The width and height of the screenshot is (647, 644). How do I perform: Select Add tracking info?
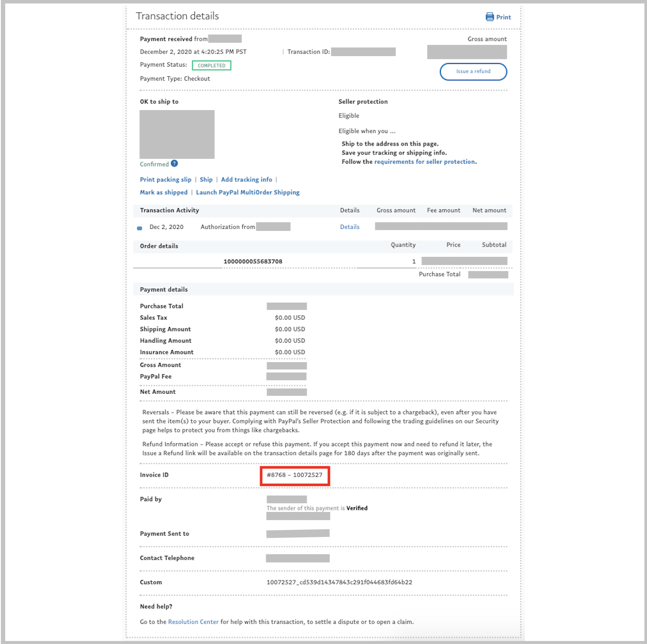click(x=246, y=180)
